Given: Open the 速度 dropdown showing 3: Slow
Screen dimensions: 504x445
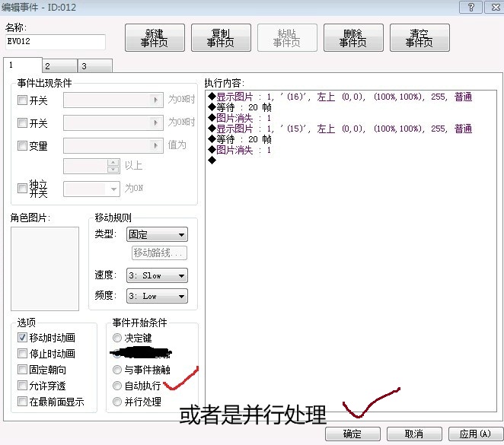Looking at the screenshot, I should 157,275.
